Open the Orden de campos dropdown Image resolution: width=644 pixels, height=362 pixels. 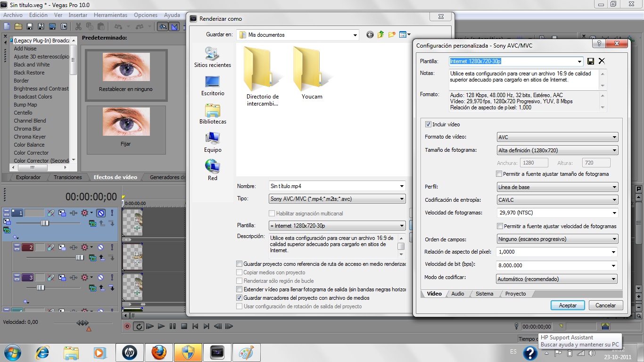pos(557,239)
